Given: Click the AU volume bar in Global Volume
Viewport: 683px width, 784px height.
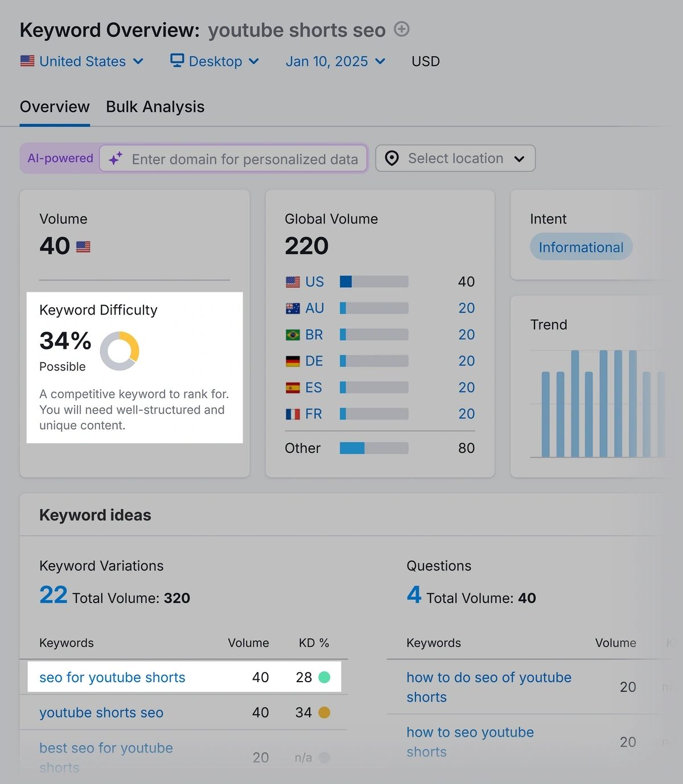Looking at the screenshot, I should click(x=374, y=308).
